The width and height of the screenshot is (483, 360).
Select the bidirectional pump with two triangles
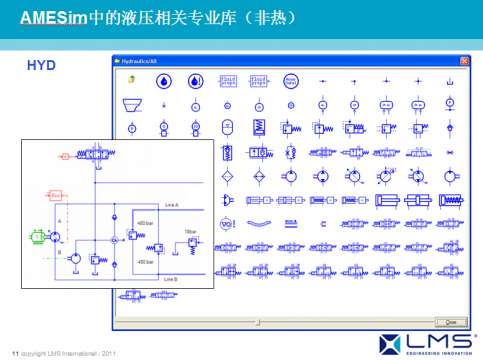click(x=323, y=176)
